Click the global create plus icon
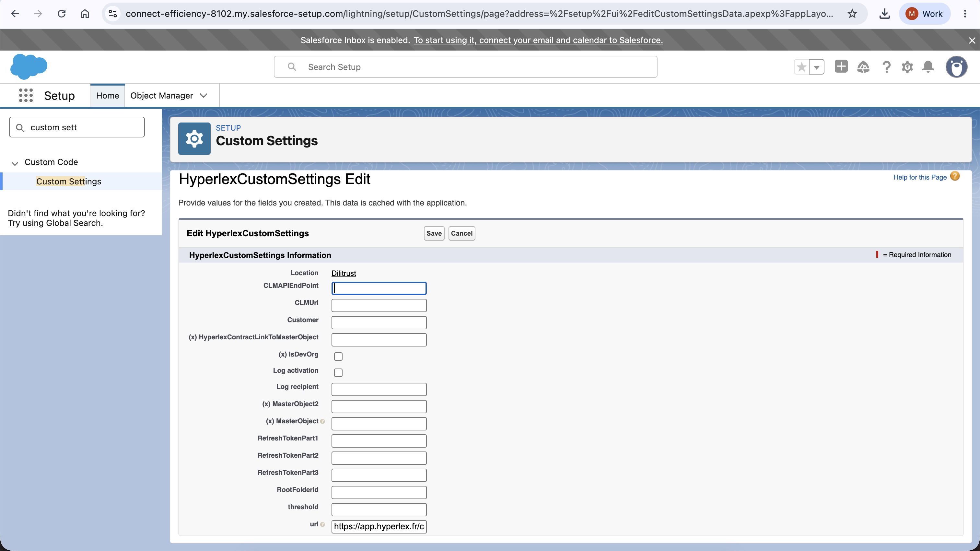This screenshot has width=980, height=551. point(841,66)
